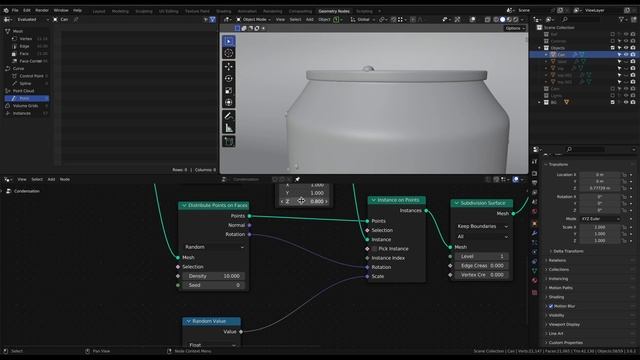Collapse the Distribute Points on Faces node

tap(184, 205)
